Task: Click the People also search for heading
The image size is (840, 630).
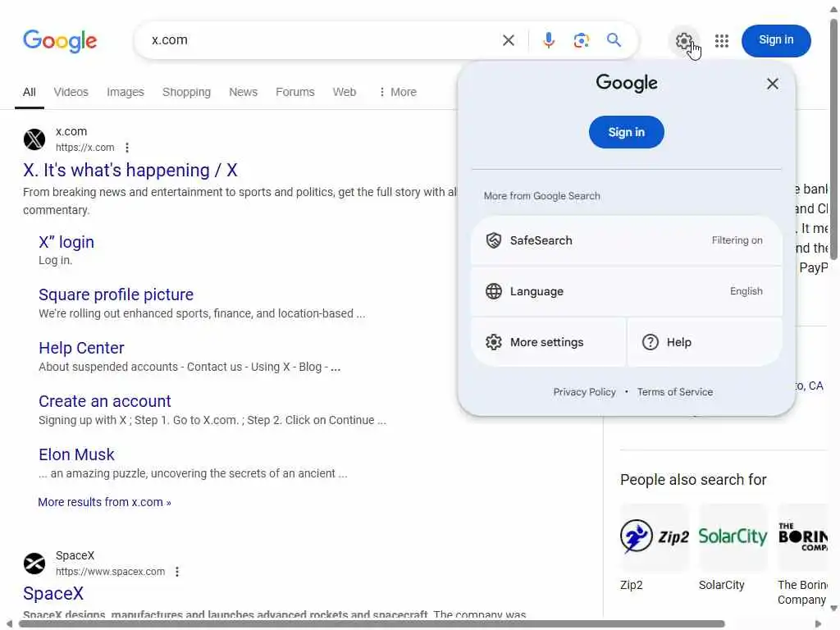Action: pyautogui.click(x=693, y=480)
